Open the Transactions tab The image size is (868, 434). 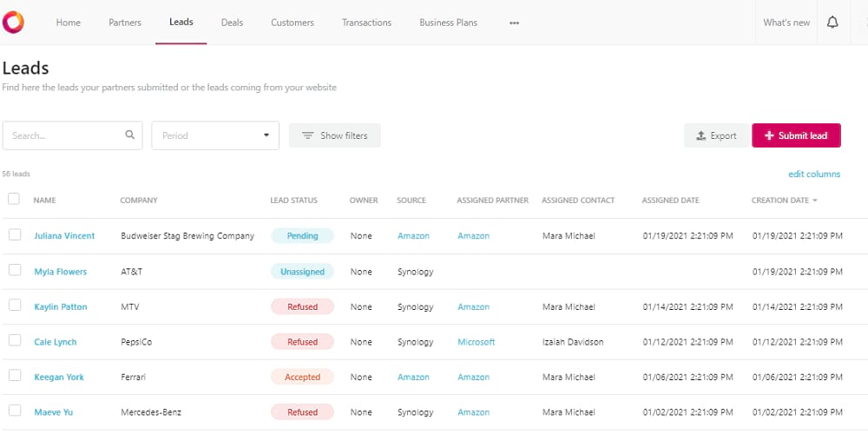(x=366, y=23)
